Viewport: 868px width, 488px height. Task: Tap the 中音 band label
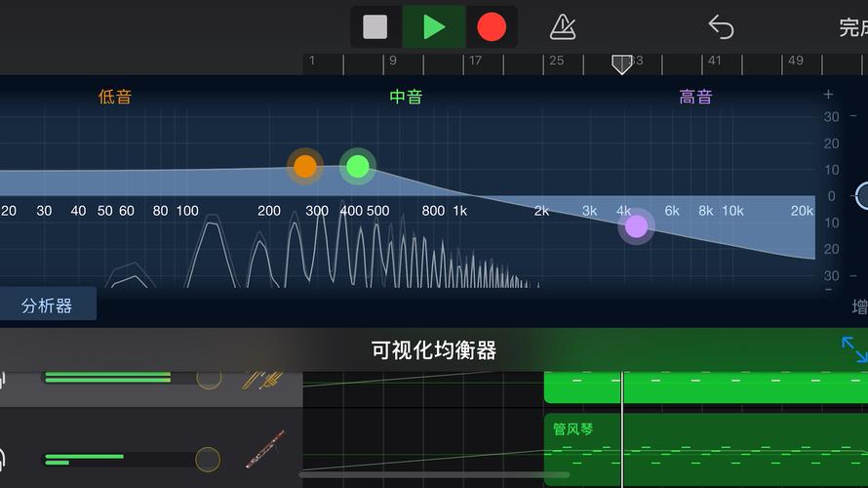tap(406, 97)
